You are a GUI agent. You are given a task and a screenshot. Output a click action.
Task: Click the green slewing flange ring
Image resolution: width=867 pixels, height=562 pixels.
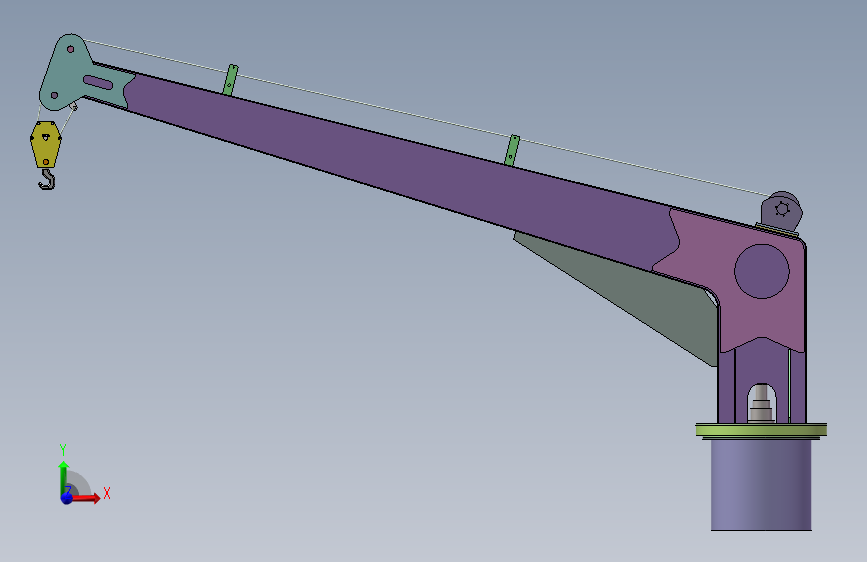pos(761,431)
